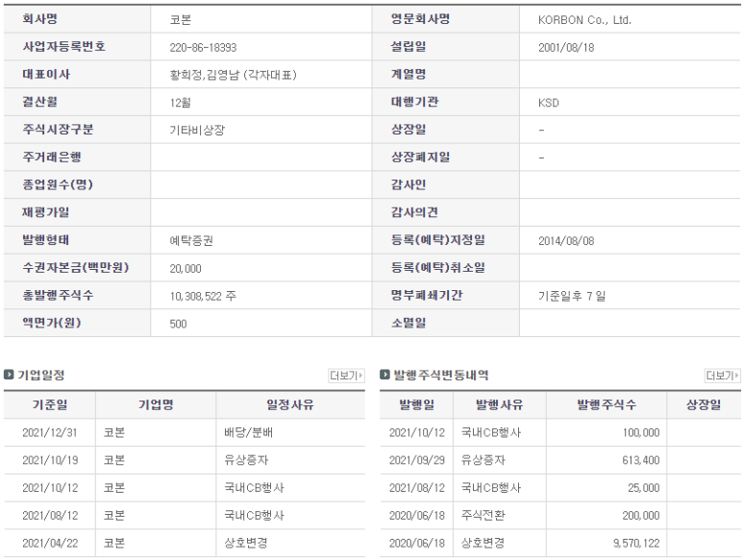Viewport: 743px width, 560px height.
Task: Click the English name KORBON Co., Ltd.
Action: pyautogui.click(x=584, y=20)
